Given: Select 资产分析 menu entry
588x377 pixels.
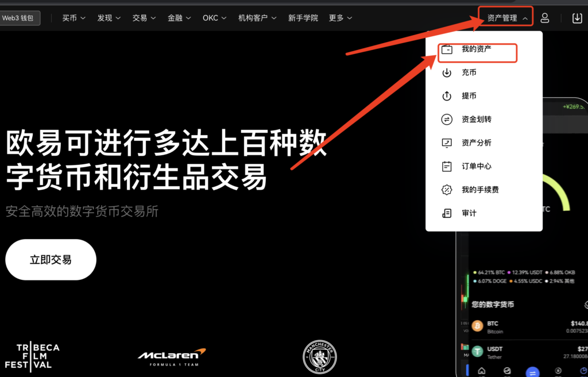Looking at the screenshot, I should point(483,143).
